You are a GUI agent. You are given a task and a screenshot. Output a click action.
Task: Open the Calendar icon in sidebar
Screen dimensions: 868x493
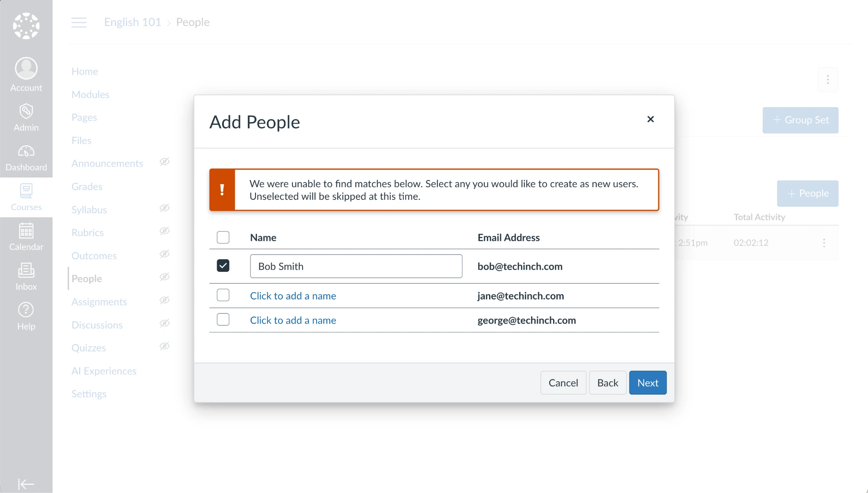26,230
